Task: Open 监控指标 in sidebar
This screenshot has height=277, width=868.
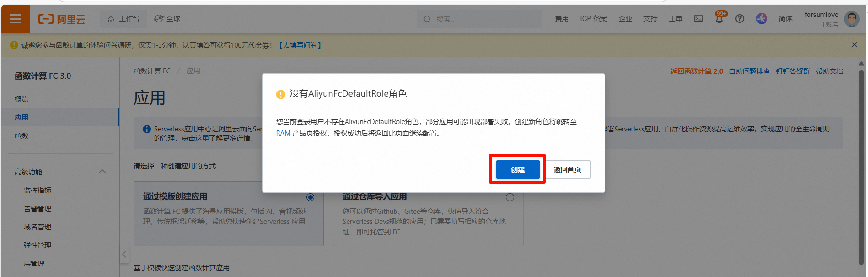Action: point(38,190)
